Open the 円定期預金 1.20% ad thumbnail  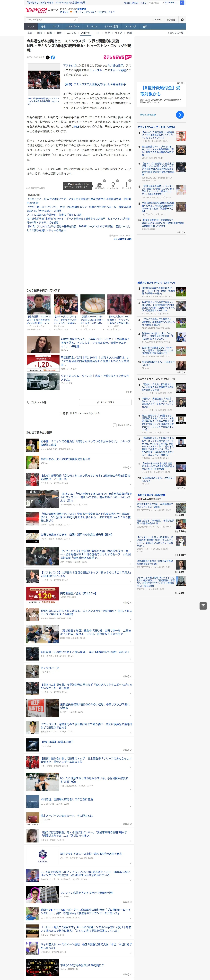tap(43, 363)
